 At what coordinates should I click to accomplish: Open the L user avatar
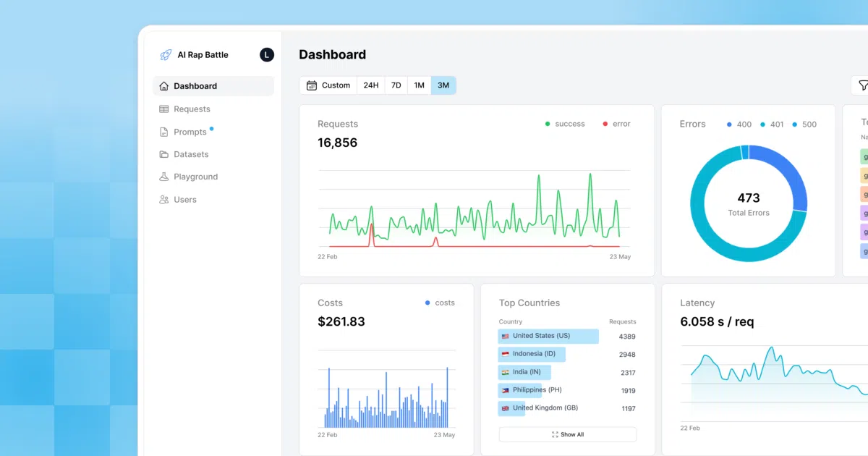click(266, 54)
